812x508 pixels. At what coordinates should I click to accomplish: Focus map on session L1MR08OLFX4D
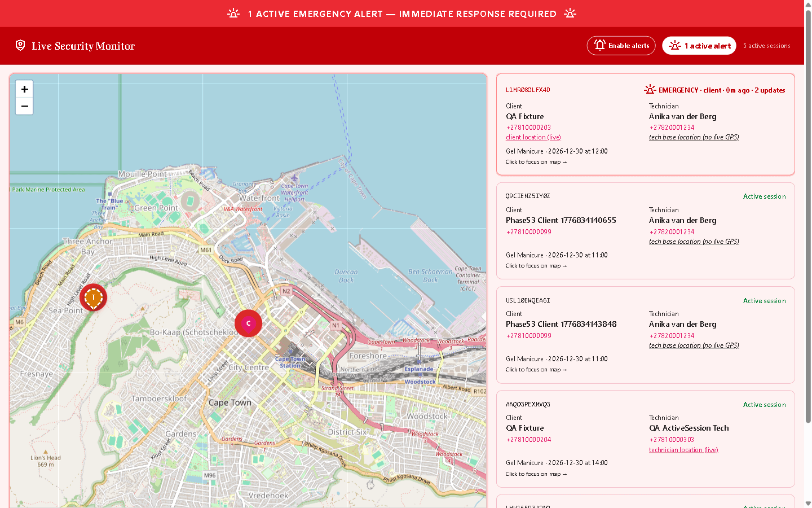pyautogui.click(x=536, y=162)
